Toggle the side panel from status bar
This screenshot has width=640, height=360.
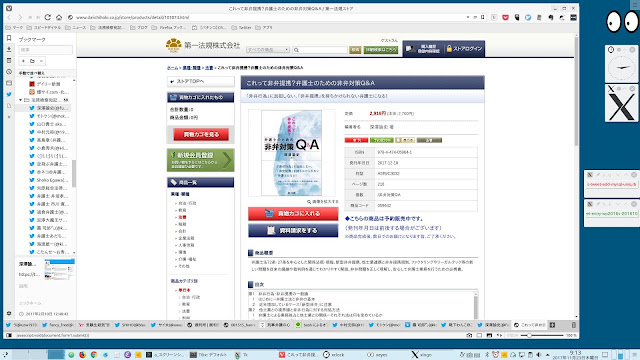pos(9,335)
